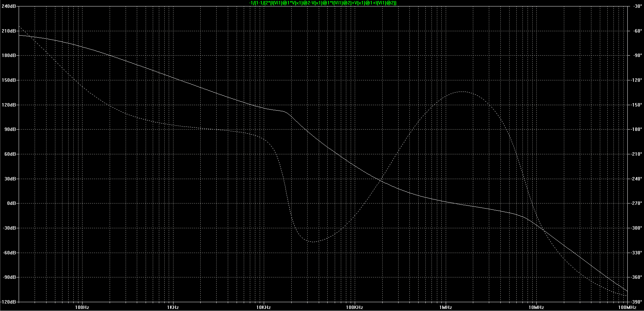Click the 100MHz frequency axis label
The image size is (644, 311).
click(627, 308)
